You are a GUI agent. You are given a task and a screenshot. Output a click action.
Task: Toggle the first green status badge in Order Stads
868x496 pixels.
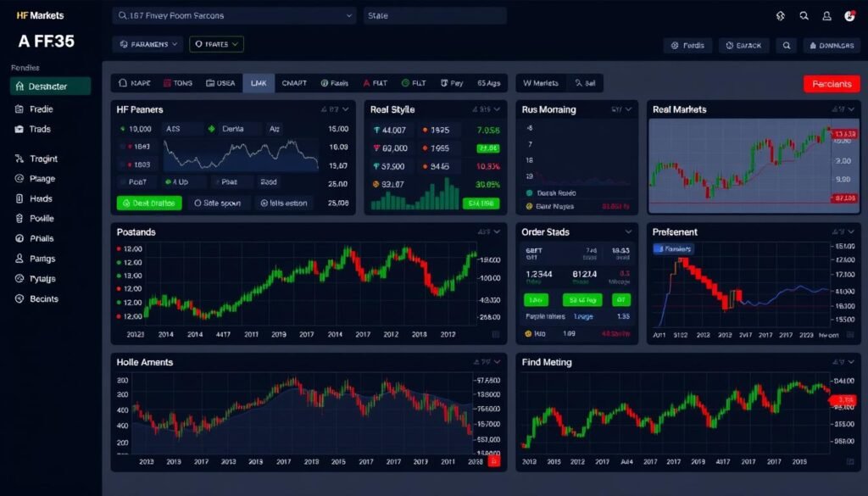[x=535, y=300]
